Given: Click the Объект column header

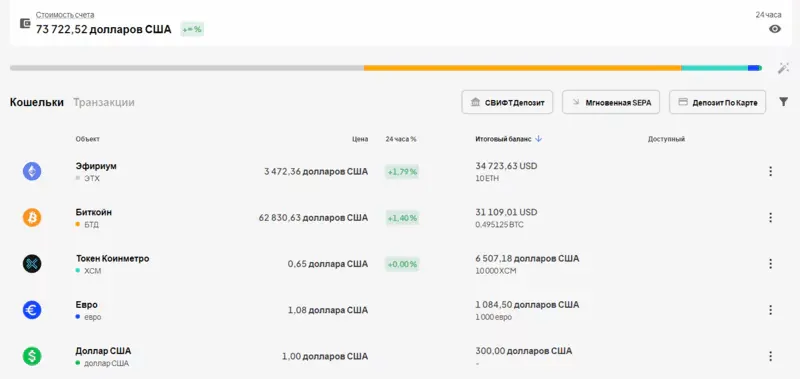Looking at the screenshot, I should pyautogui.click(x=88, y=139).
